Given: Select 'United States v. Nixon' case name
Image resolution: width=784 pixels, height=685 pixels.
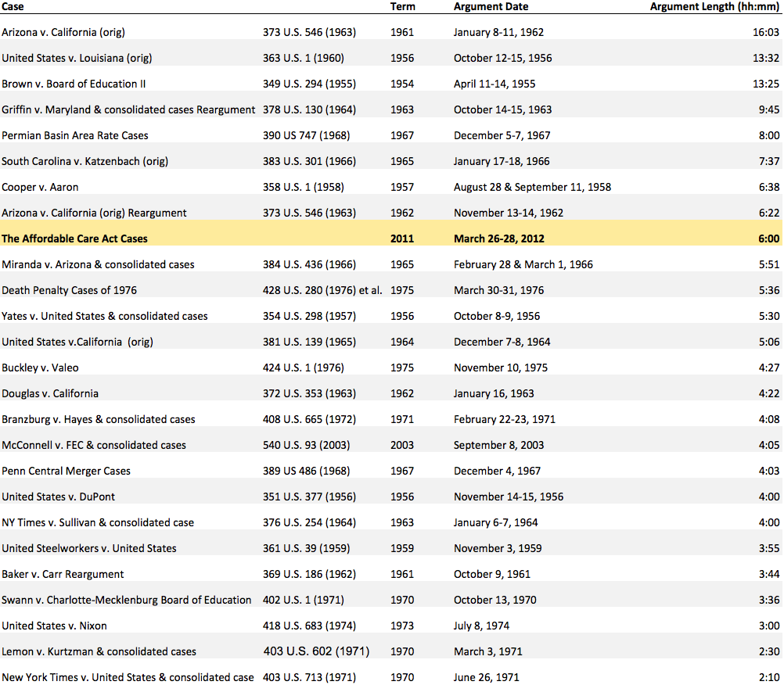Looking at the screenshot, I should [x=54, y=626].
